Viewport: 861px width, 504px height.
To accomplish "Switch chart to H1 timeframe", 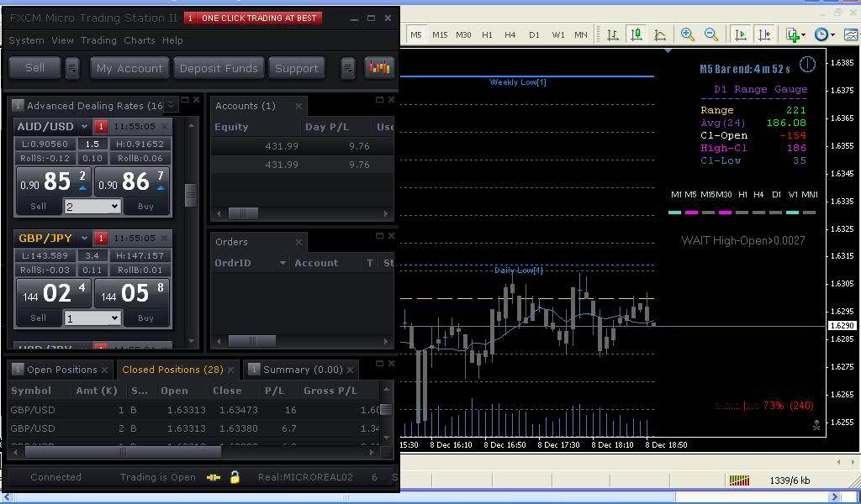I will click(x=487, y=34).
